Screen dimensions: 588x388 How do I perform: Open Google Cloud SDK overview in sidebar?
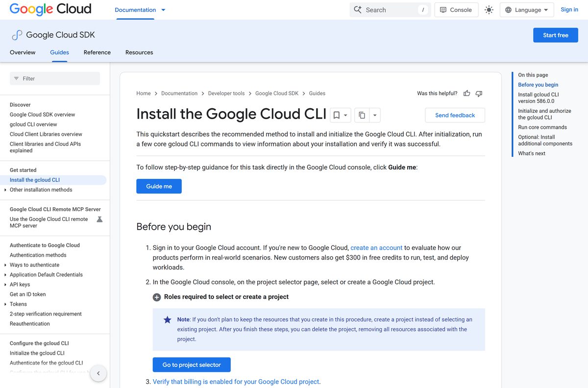[43, 115]
